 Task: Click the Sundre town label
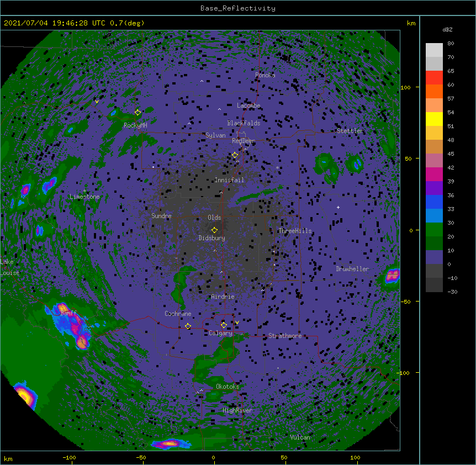161,216
